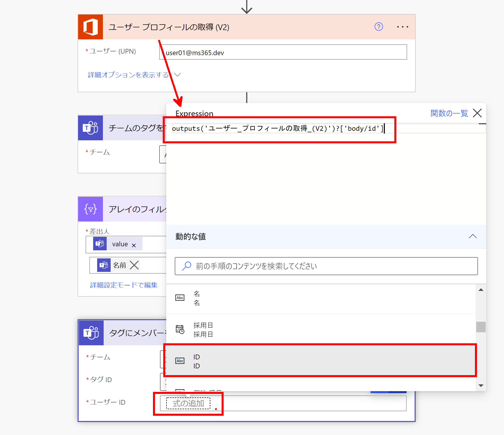Viewport: 504px width, 435px height.
Task: Click 詳細設定モードで編集 link
Action: tap(124, 285)
